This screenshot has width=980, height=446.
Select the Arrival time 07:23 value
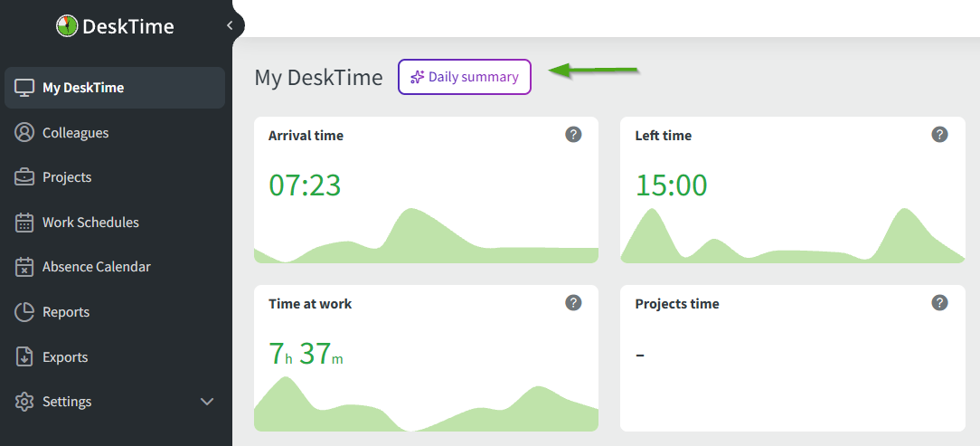(x=305, y=185)
